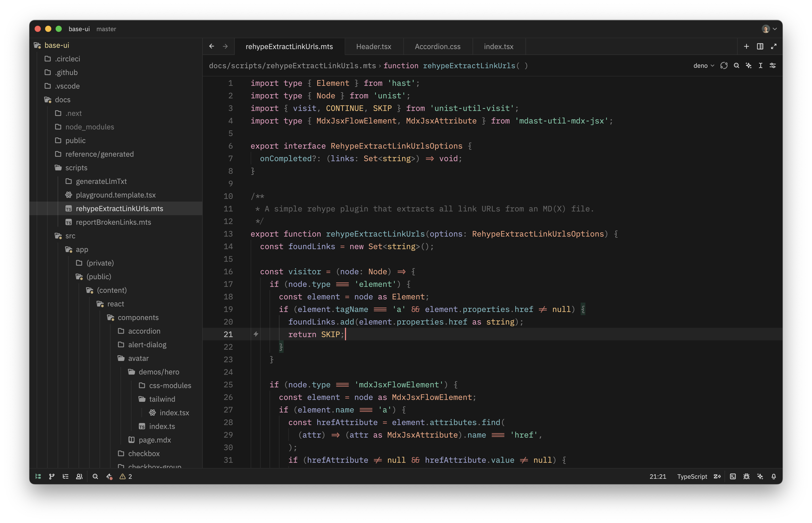Toggle the project panel icon in status bar
The height and width of the screenshot is (523, 812).
(x=39, y=476)
